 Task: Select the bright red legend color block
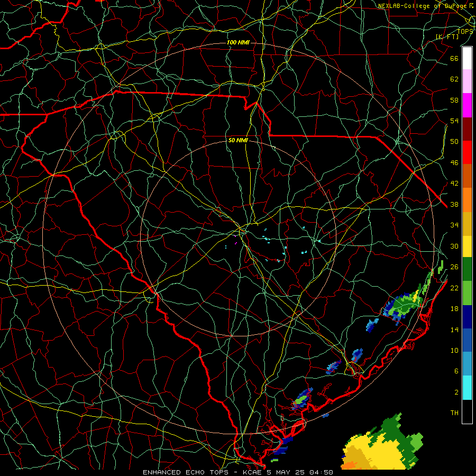coord(467,152)
